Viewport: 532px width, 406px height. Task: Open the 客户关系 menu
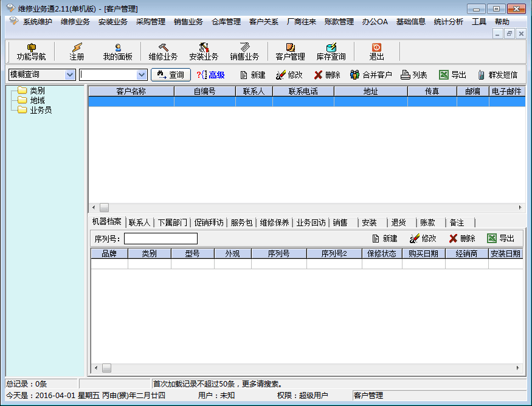coord(263,22)
